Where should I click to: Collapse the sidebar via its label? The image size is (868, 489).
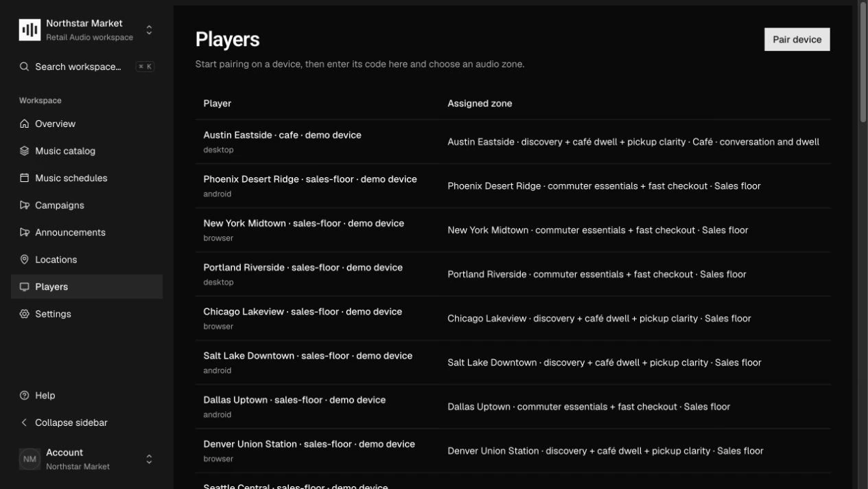pos(71,422)
